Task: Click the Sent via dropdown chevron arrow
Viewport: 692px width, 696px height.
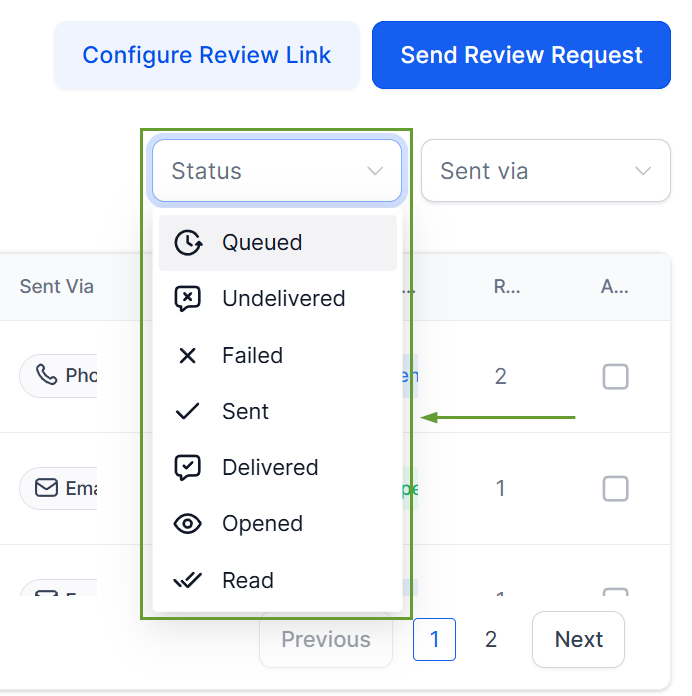Action: (x=644, y=171)
